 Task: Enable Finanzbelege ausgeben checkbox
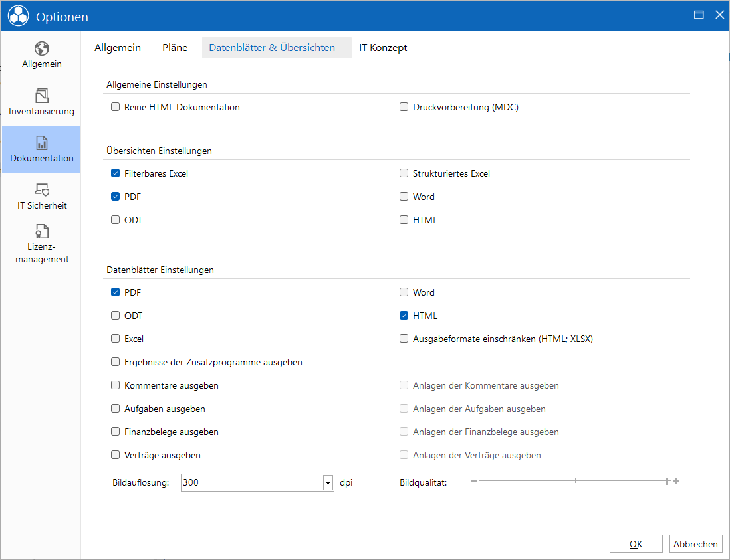(116, 432)
